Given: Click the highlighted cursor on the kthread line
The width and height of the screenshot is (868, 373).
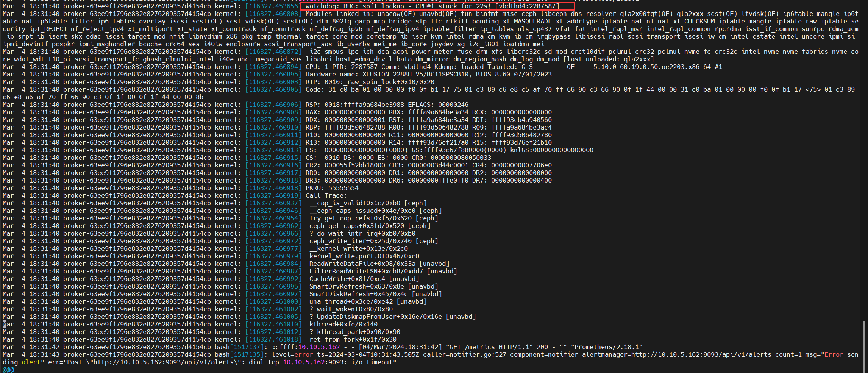Looking at the screenshot, I should click(5, 324).
